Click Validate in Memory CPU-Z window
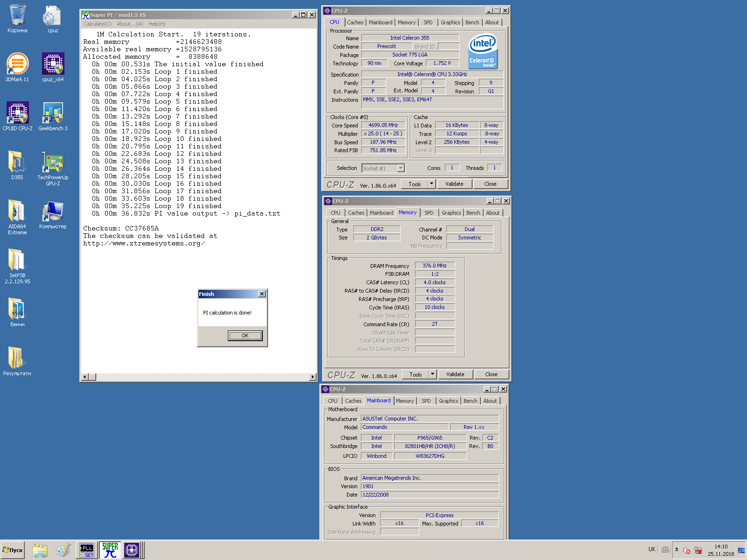 [455, 374]
